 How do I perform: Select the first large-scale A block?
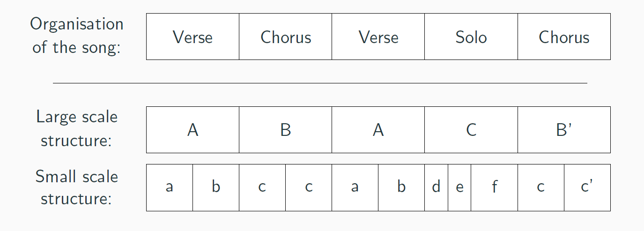[192, 130]
